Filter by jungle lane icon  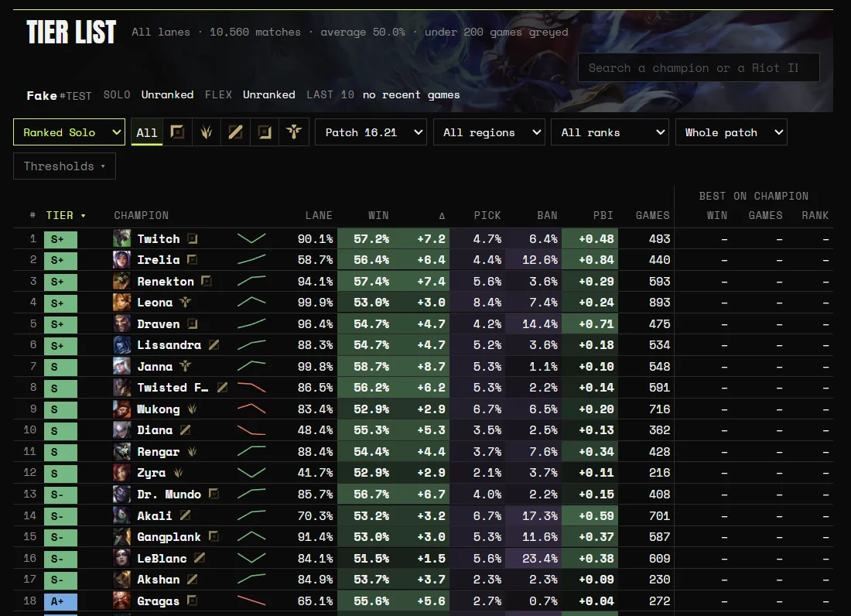click(x=207, y=132)
